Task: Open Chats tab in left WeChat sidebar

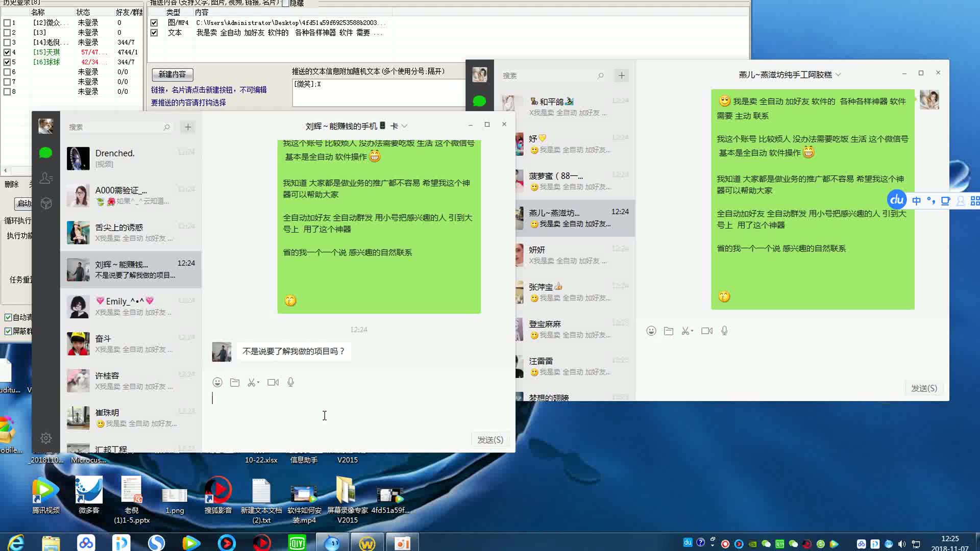Action: tap(45, 153)
